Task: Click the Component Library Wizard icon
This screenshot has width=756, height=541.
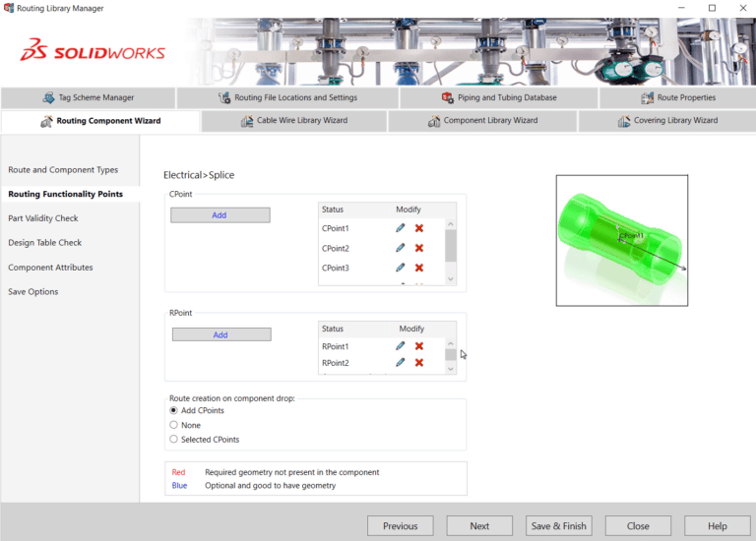Action: coord(434,121)
